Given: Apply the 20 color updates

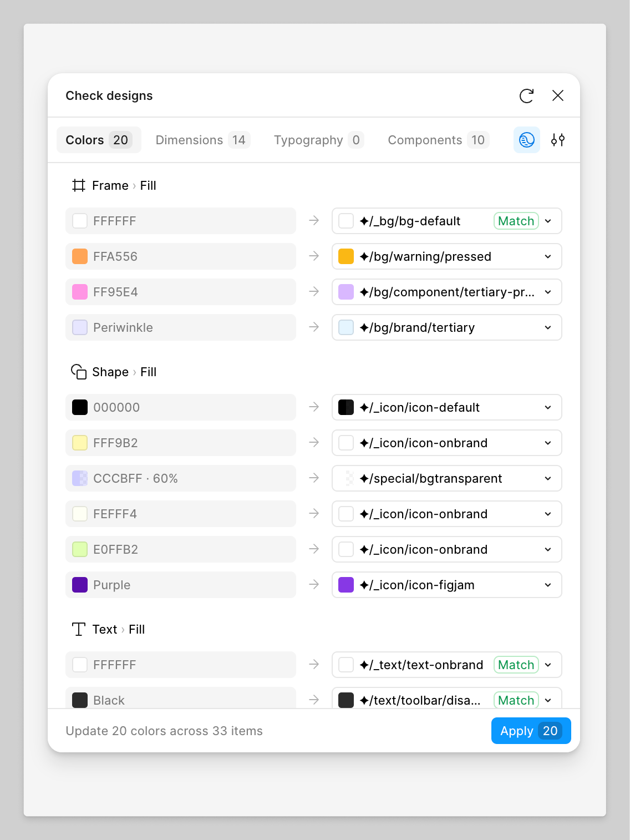Looking at the screenshot, I should [x=531, y=731].
